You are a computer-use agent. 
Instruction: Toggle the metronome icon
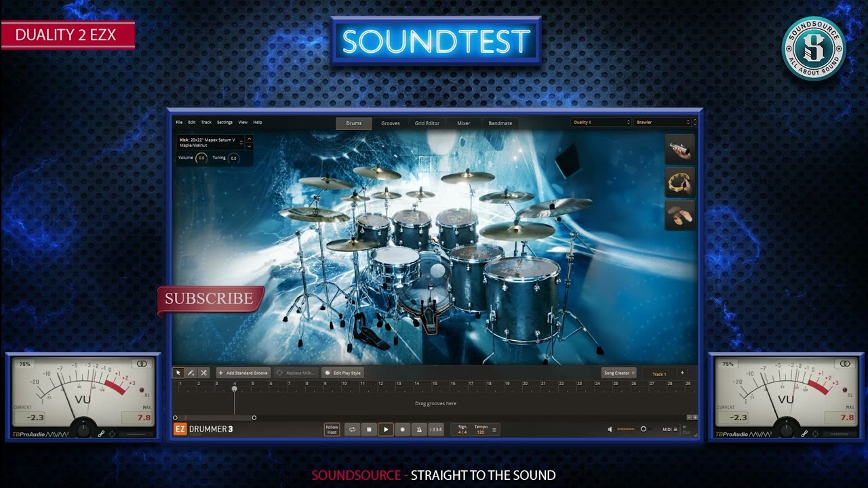click(x=419, y=429)
